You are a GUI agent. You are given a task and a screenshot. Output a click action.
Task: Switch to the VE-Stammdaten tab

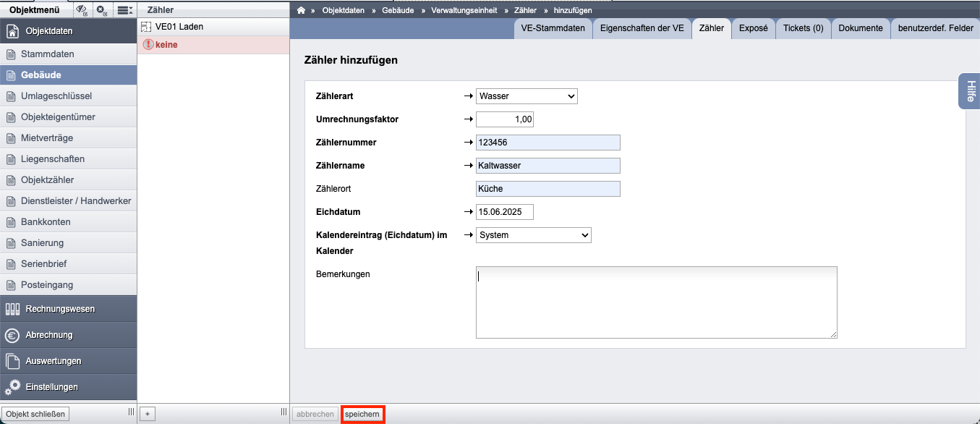point(553,29)
